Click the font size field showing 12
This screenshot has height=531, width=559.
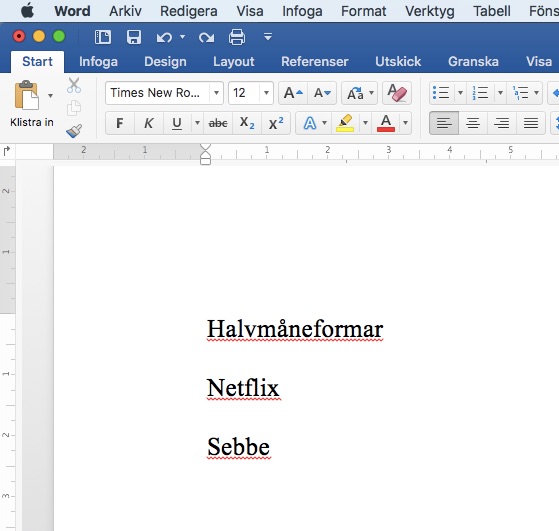(x=244, y=93)
